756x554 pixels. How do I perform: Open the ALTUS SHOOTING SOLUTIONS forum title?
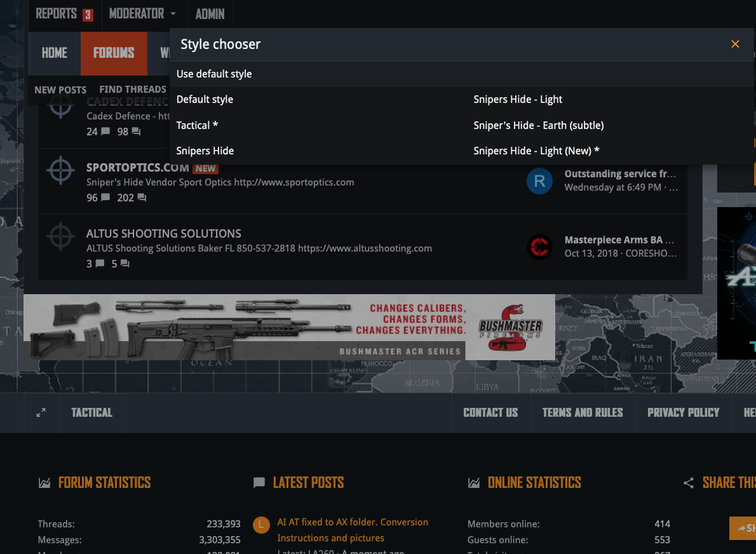tap(163, 233)
